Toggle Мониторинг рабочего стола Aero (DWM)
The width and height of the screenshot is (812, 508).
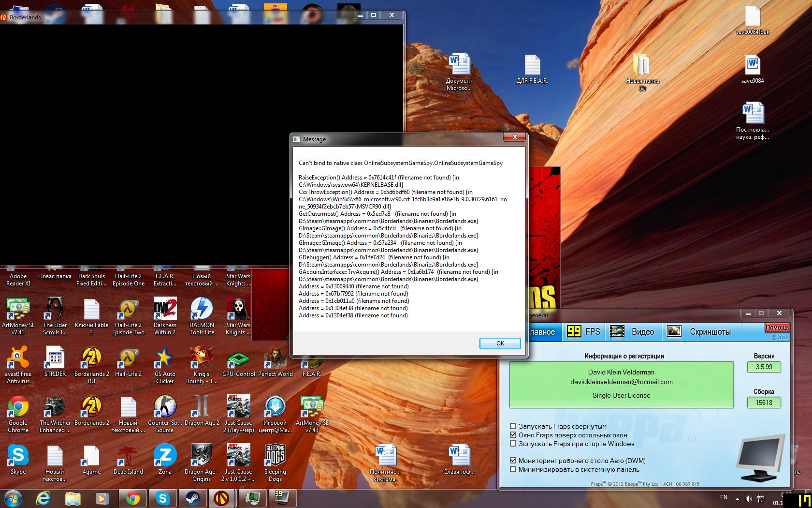(513, 461)
